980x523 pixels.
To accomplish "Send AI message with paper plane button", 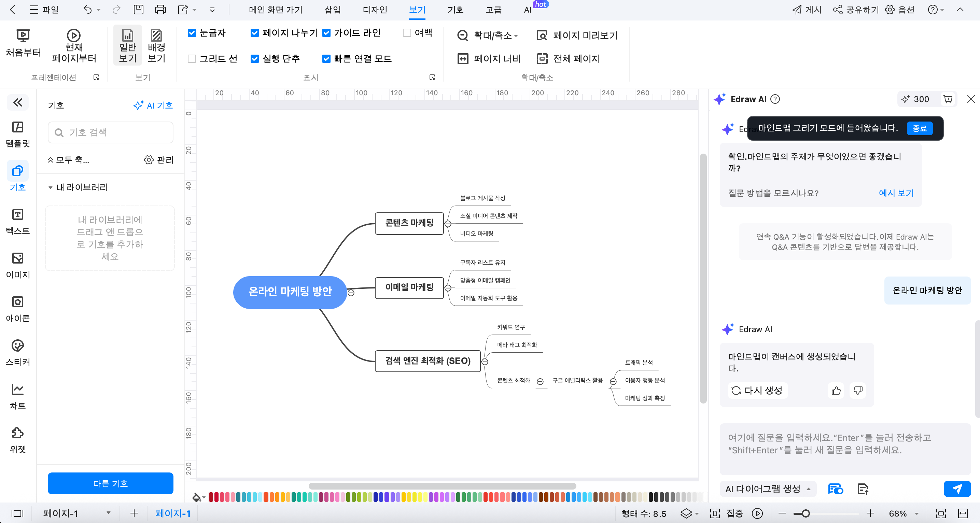I will pos(957,489).
